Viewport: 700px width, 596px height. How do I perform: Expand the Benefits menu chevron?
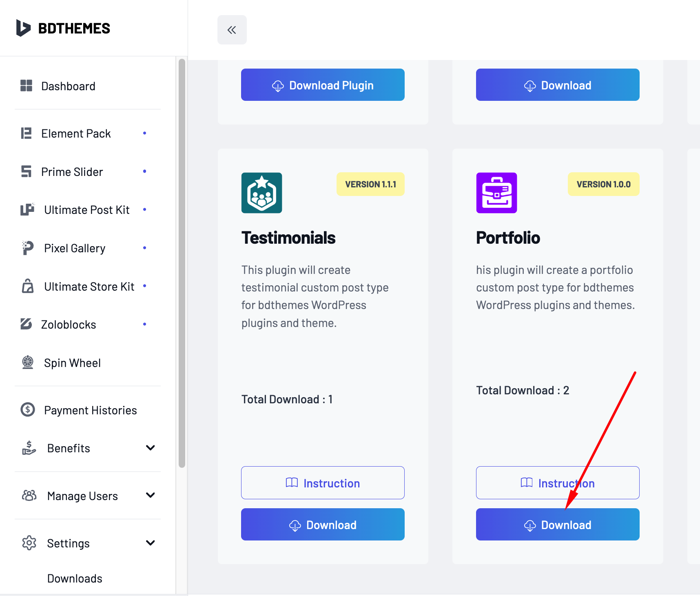151,448
